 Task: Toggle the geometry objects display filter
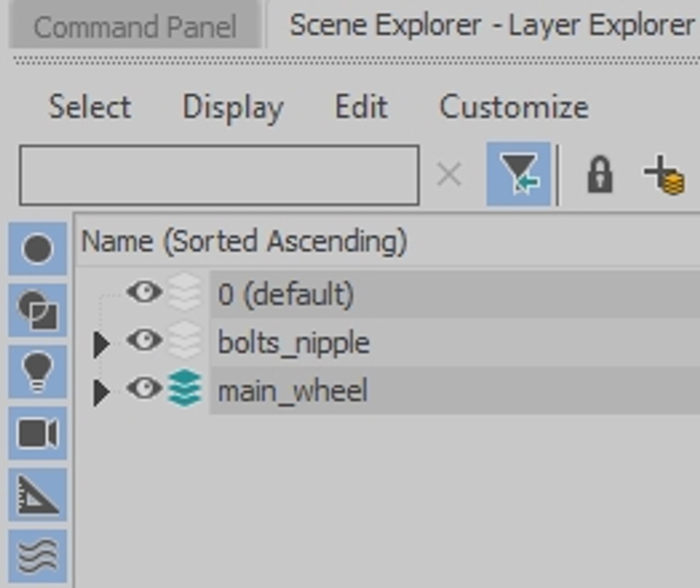37,249
